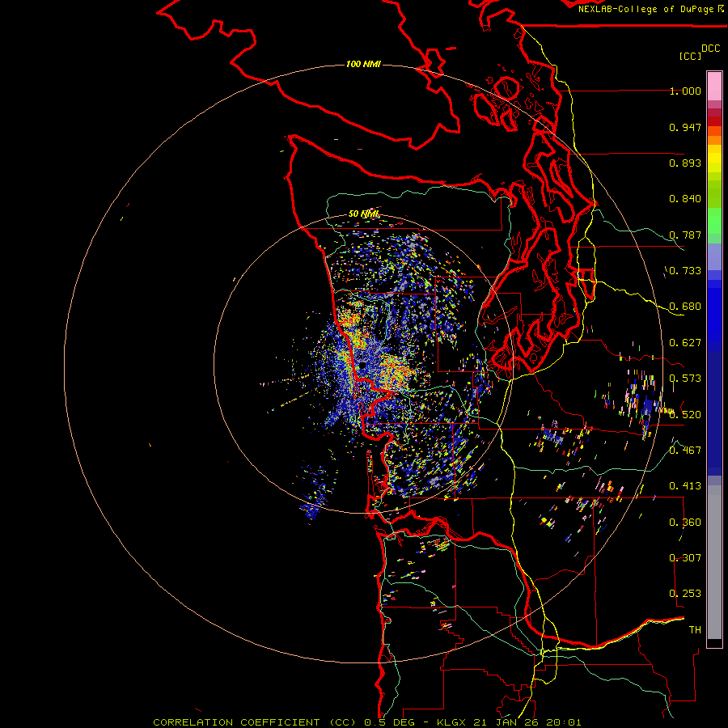This screenshot has height=728, width=728.
Task: Click the Correlation Coefficient KLGX caption text
Action: pos(366,722)
